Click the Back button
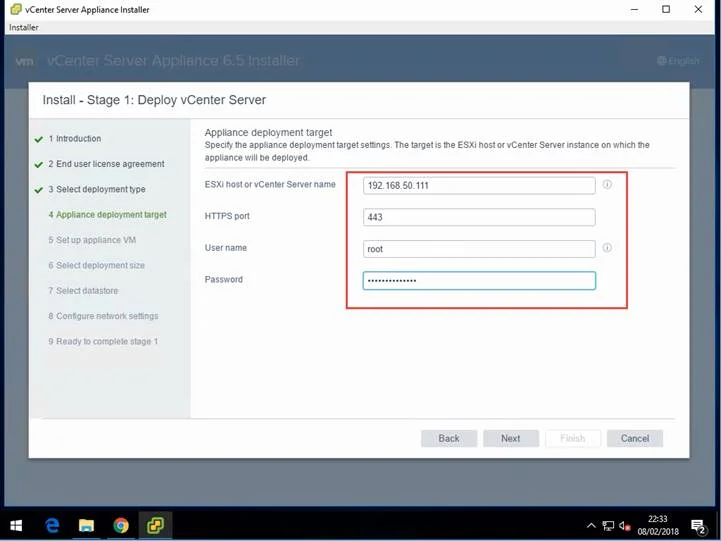The width and height of the screenshot is (721, 541). pyautogui.click(x=449, y=438)
